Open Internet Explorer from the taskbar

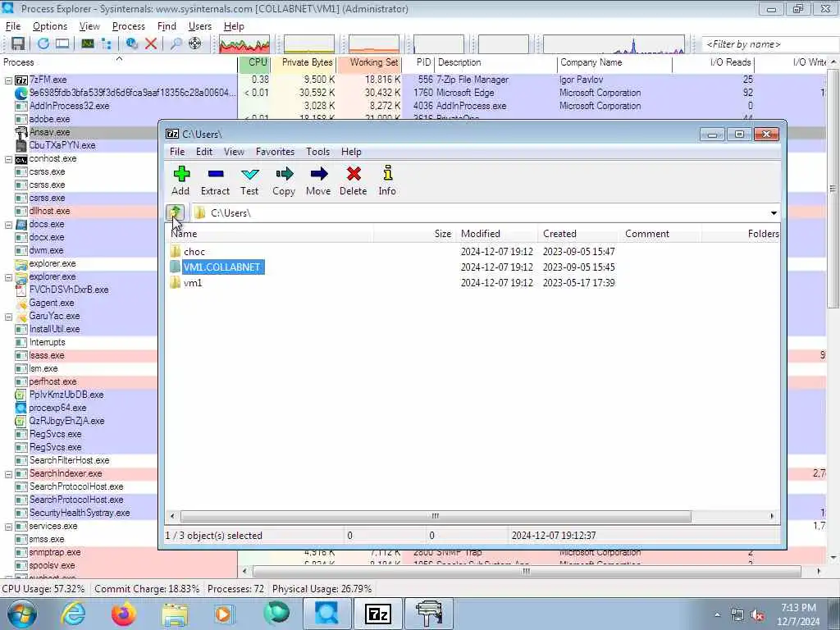(73, 614)
